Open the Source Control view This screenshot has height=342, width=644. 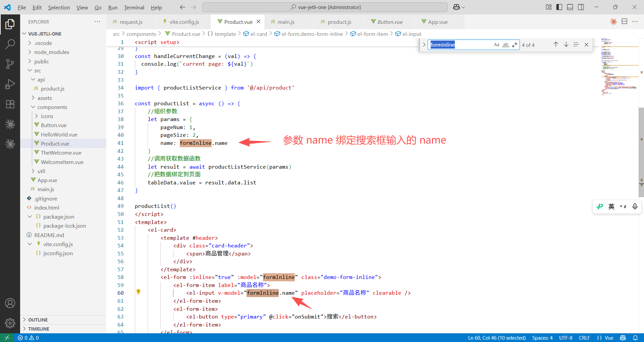(10, 64)
